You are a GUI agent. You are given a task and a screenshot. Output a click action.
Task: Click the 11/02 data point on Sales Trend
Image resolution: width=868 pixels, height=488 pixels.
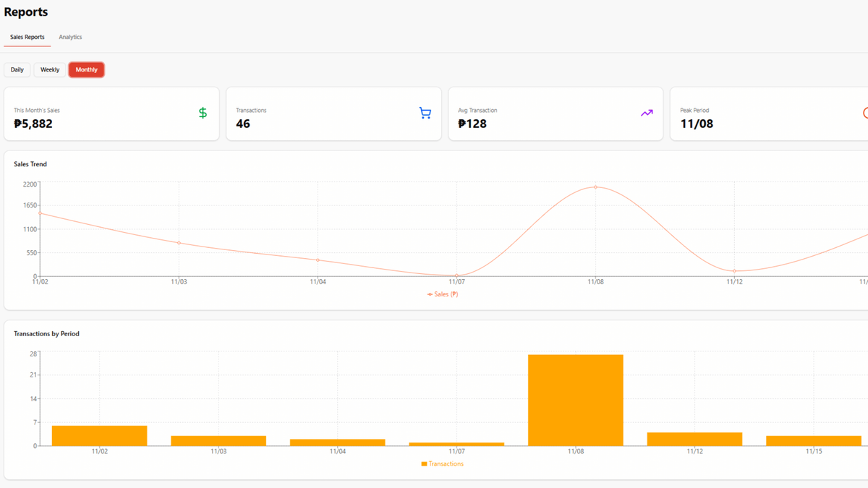(40, 213)
